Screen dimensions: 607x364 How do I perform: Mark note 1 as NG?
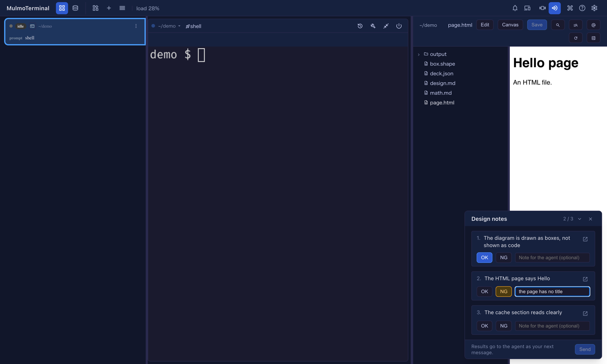click(x=504, y=258)
